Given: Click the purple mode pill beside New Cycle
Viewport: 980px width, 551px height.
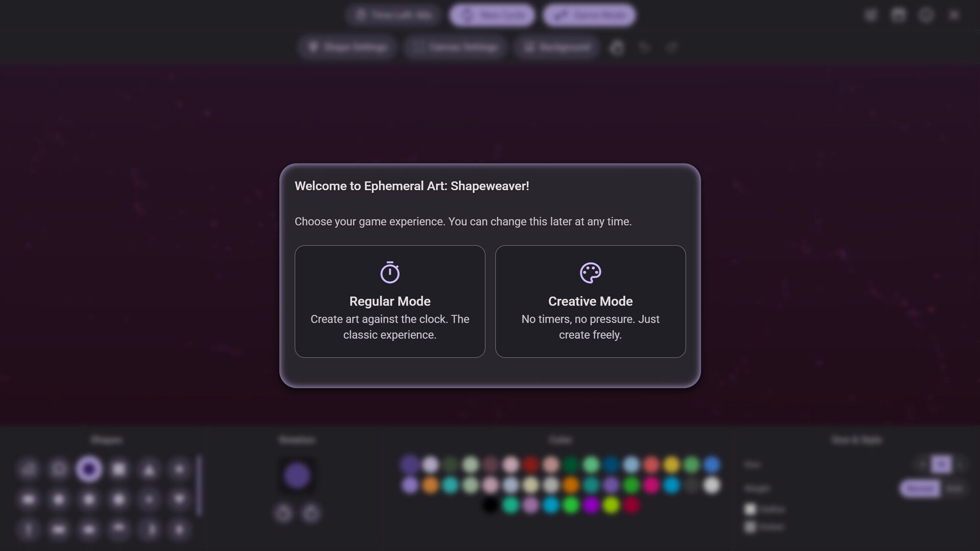Looking at the screenshot, I should coord(590,15).
